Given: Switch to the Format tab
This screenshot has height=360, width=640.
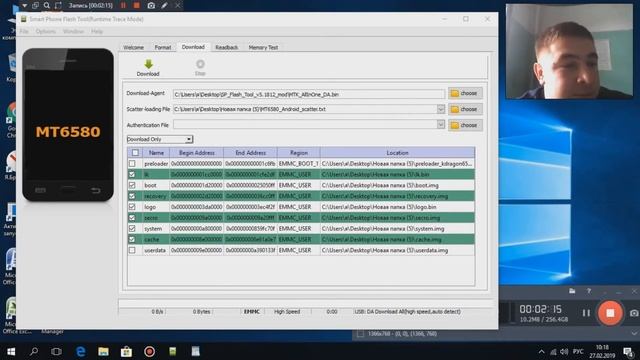Looking at the screenshot, I should pos(163,47).
